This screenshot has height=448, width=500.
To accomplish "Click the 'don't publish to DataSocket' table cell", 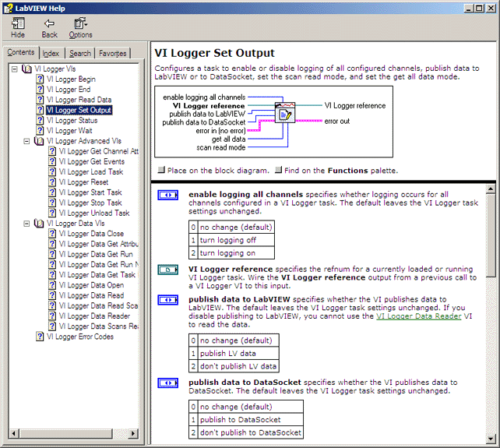I will coord(251,432).
